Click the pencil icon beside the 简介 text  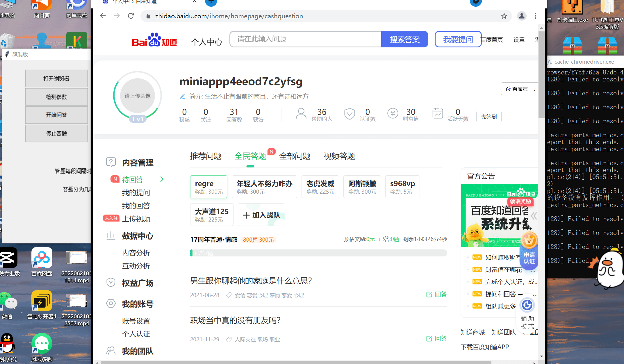tap(183, 96)
